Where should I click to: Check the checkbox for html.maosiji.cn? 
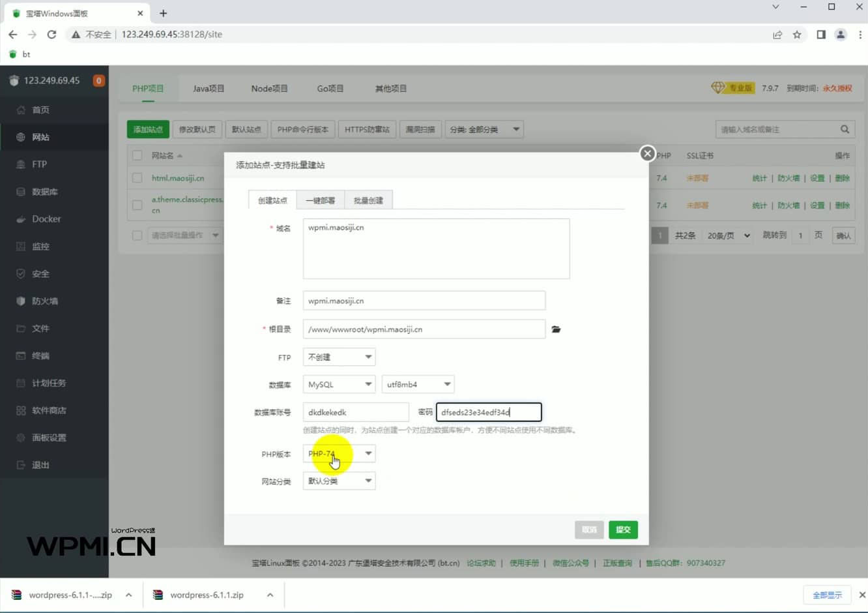(x=136, y=177)
